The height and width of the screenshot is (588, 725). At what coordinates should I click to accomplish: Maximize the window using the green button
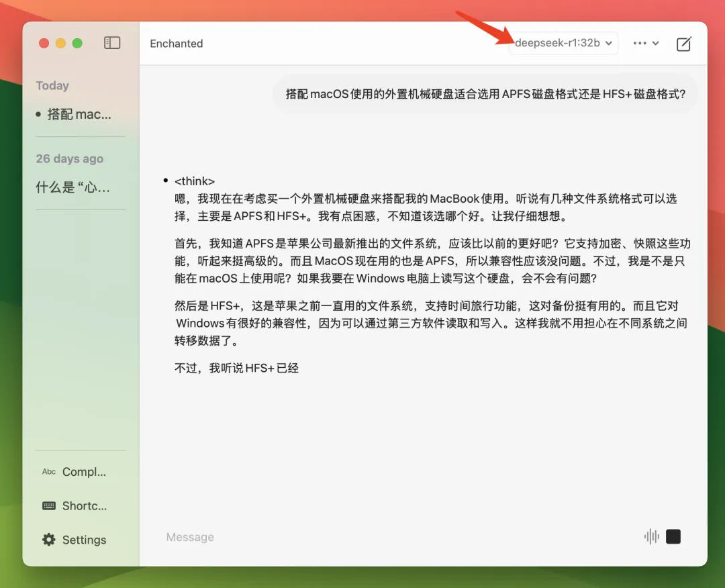point(77,43)
